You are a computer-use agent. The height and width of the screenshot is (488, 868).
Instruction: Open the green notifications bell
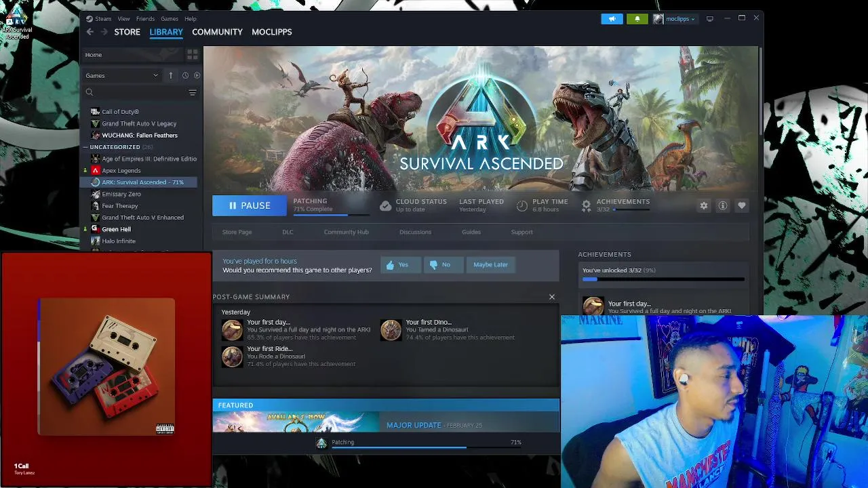tap(637, 19)
